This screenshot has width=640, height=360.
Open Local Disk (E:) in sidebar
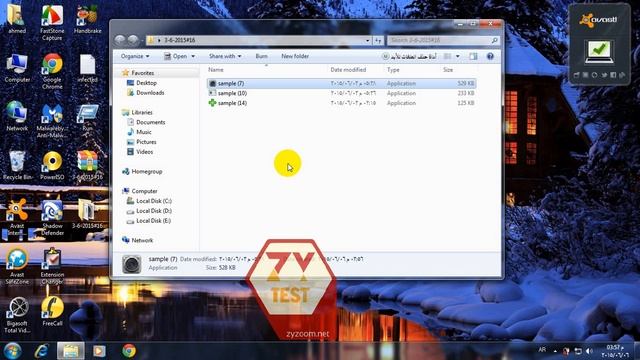(x=153, y=221)
